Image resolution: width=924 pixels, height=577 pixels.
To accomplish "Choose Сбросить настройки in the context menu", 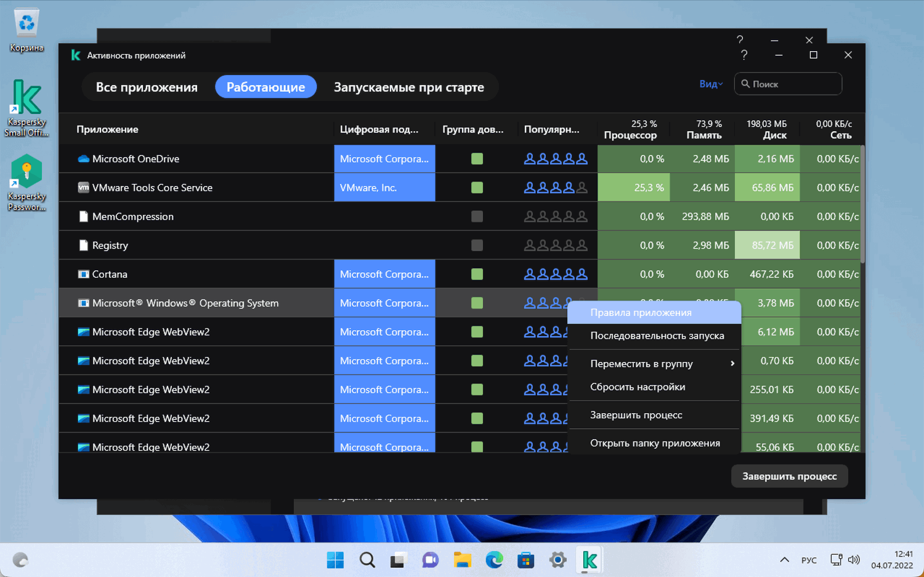I will [654, 387].
